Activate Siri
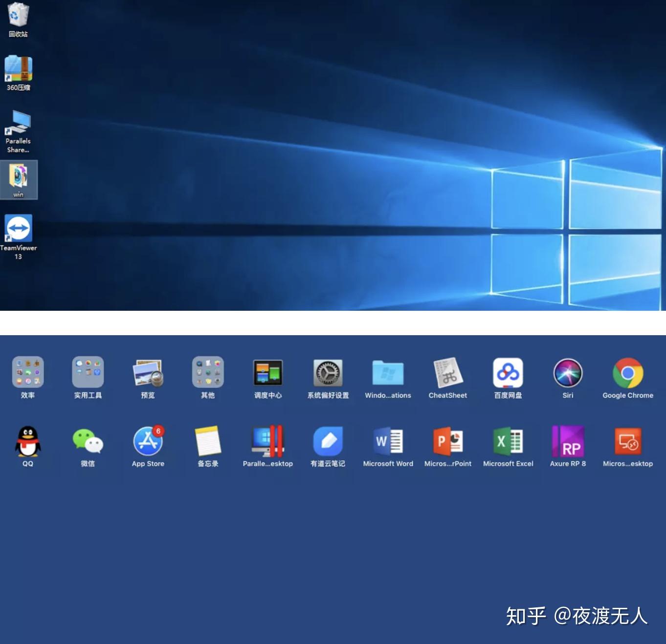Viewport: 666px width, 644px height. 568,374
